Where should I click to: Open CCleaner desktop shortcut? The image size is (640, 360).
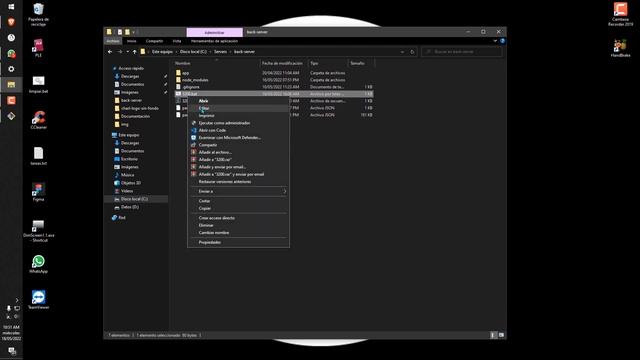click(38, 120)
